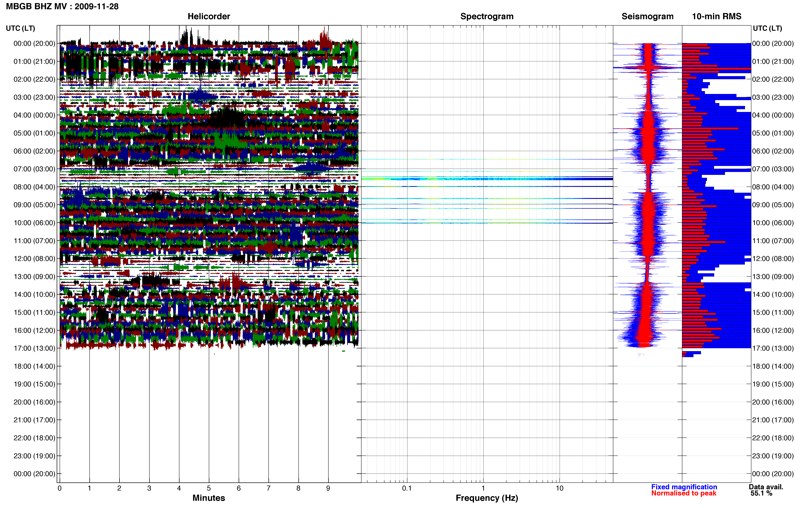
Task: Click the right '21:00 (17:00)' time label
Action: coord(773,420)
